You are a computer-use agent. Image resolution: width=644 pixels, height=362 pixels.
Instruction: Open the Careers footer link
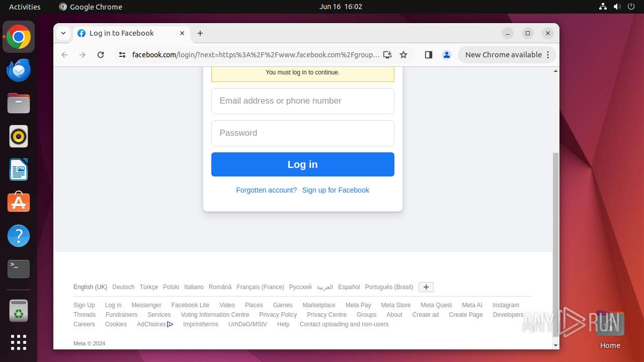(84, 324)
